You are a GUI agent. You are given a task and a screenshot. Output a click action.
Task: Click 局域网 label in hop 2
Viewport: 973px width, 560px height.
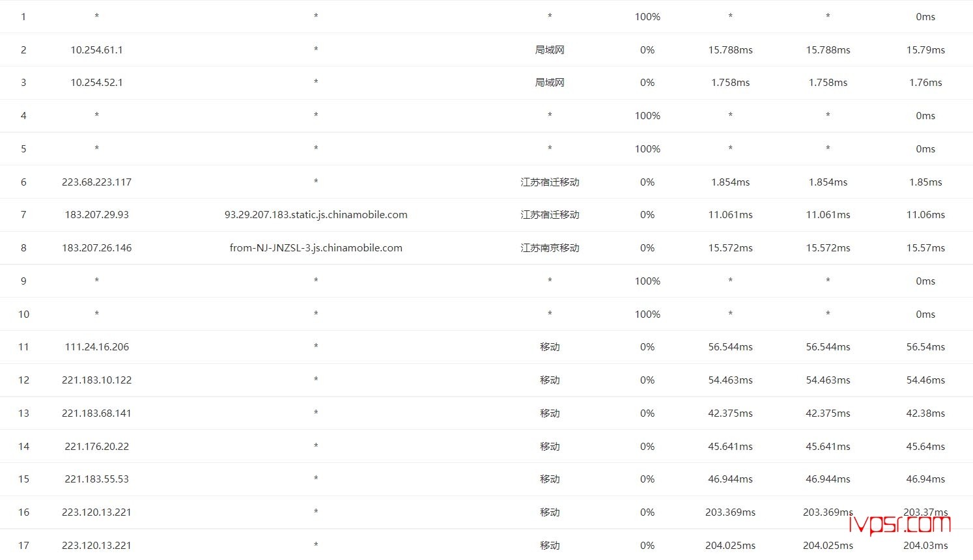(550, 50)
